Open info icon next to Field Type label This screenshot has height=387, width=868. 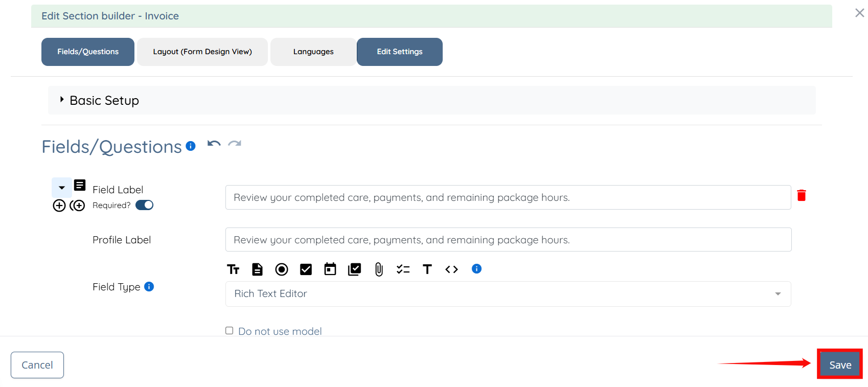click(149, 287)
